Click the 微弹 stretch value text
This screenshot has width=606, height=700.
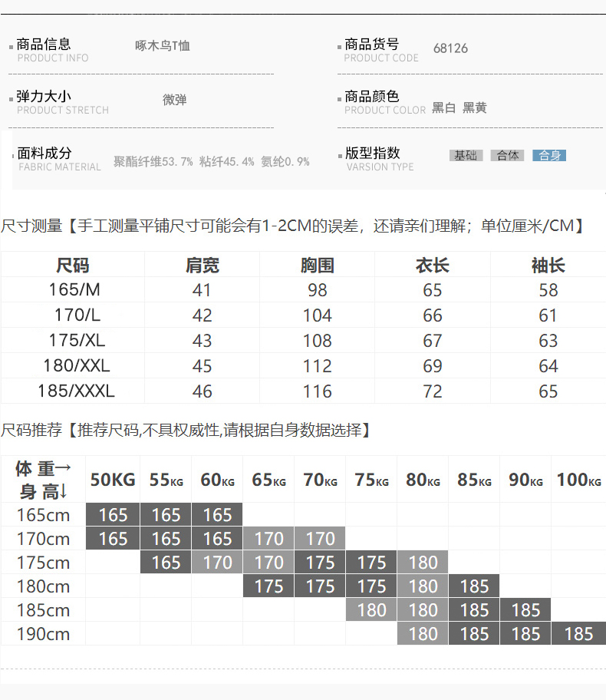click(x=174, y=100)
